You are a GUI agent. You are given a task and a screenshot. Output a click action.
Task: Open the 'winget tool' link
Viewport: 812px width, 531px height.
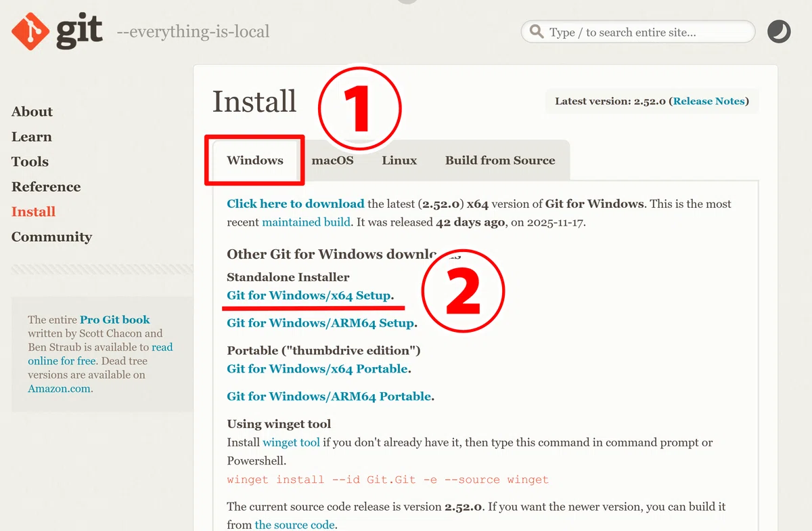pyautogui.click(x=291, y=442)
